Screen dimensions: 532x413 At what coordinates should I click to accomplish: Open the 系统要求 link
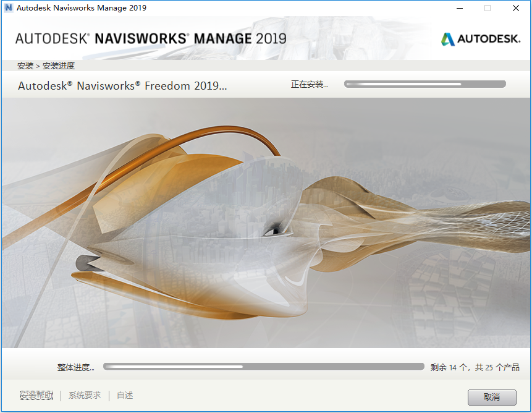click(85, 395)
